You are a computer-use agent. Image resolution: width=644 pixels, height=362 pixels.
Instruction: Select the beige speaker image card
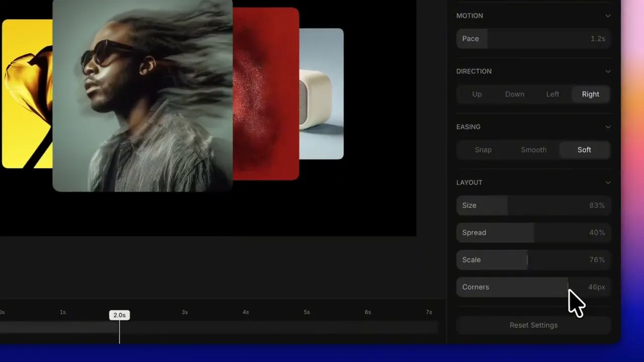tap(321, 94)
